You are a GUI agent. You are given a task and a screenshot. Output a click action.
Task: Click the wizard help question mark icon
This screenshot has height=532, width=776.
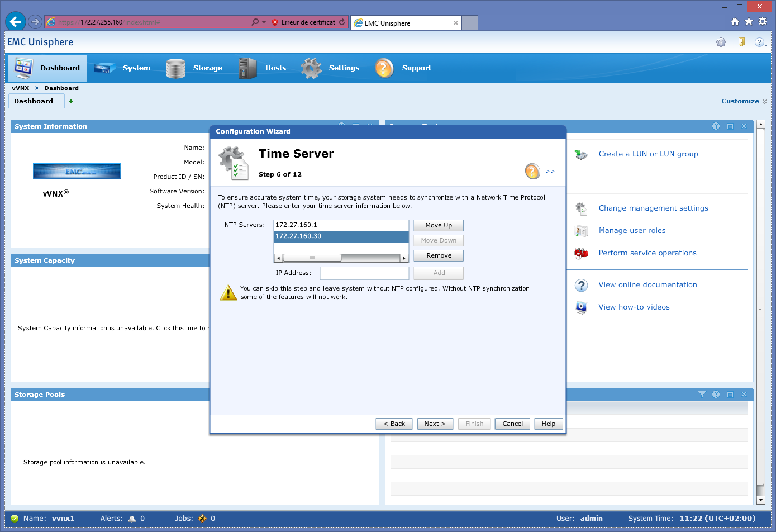pos(532,171)
